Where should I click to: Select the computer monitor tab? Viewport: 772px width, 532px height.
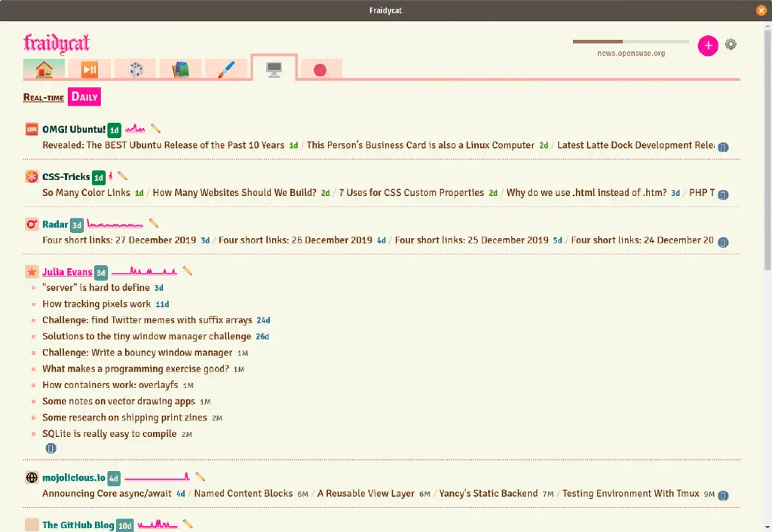[x=274, y=69]
